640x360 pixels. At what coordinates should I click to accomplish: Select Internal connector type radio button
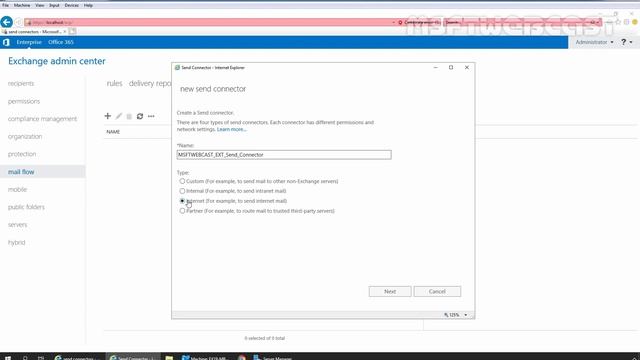[182, 191]
